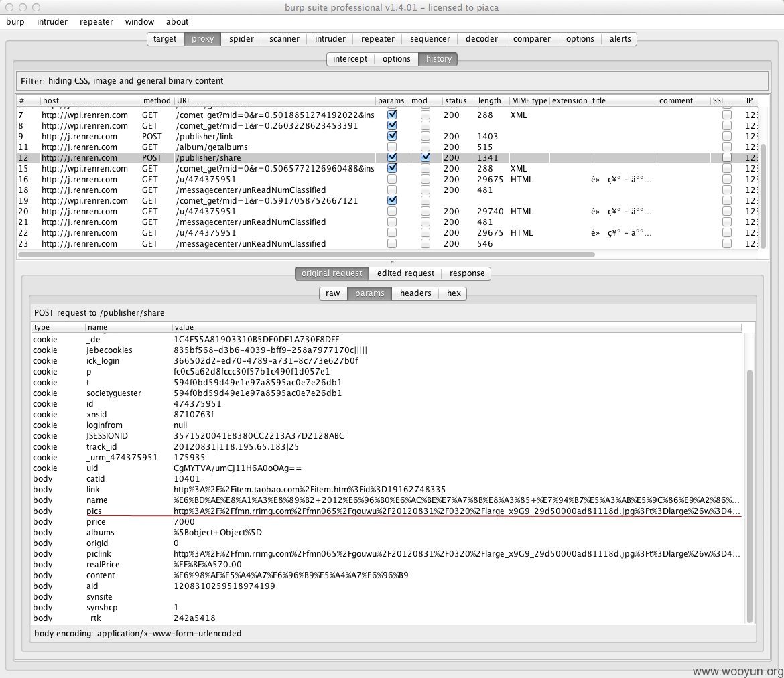Switch to the decoder tab

(x=482, y=39)
